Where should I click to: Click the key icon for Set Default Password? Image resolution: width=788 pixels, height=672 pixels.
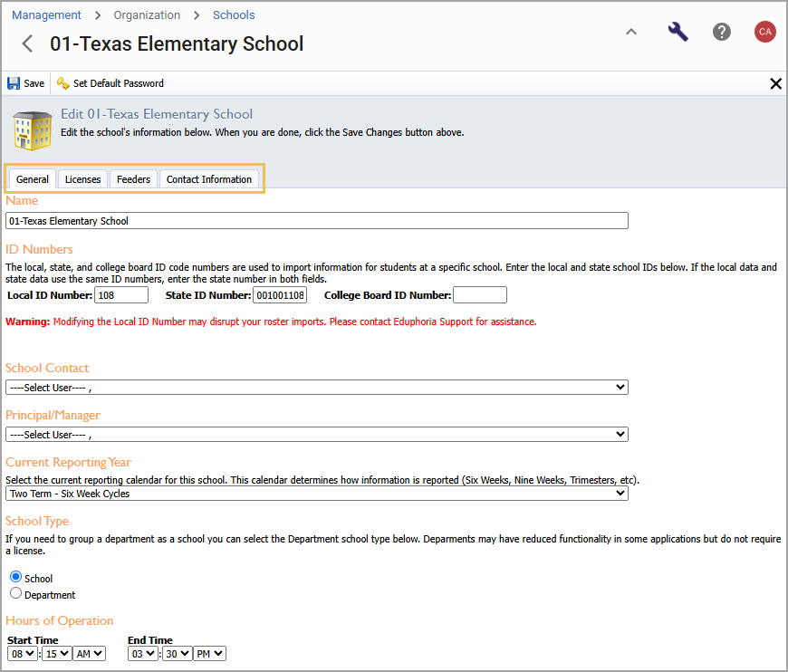point(62,83)
